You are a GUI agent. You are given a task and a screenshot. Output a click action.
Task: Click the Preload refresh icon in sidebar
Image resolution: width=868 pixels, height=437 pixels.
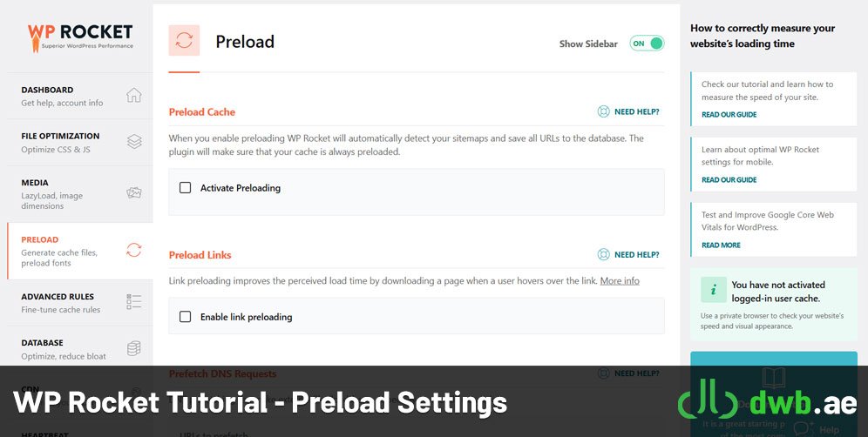[134, 250]
